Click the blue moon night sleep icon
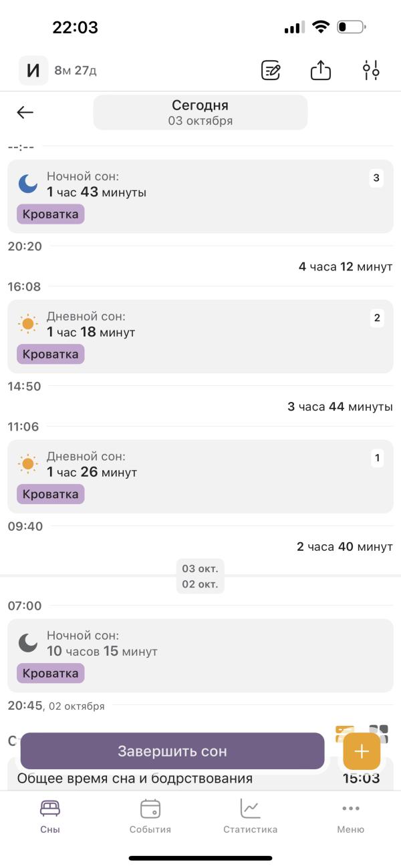 click(x=27, y=184)
